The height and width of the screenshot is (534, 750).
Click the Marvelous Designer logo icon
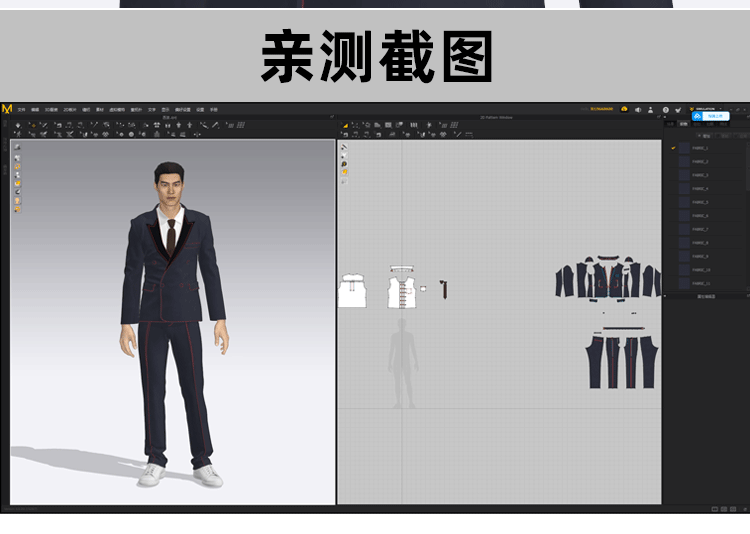[7, 108]
